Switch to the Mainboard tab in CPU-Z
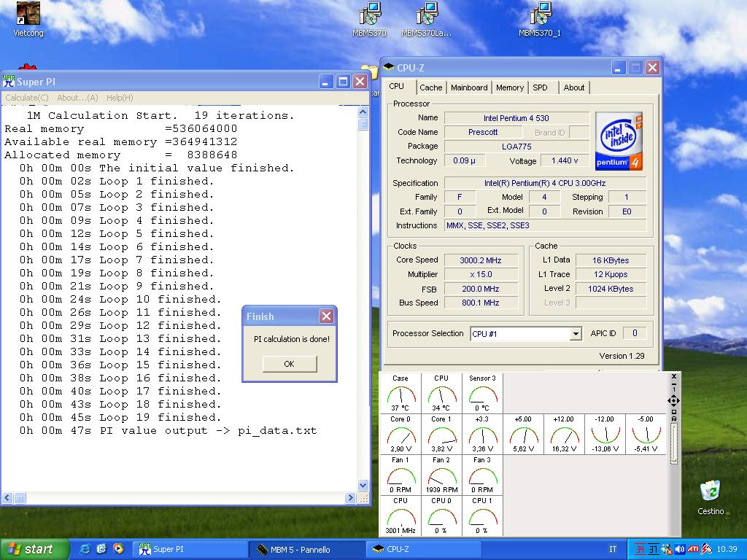This screenshot has height=560, width=747. [x=469, y=87]
